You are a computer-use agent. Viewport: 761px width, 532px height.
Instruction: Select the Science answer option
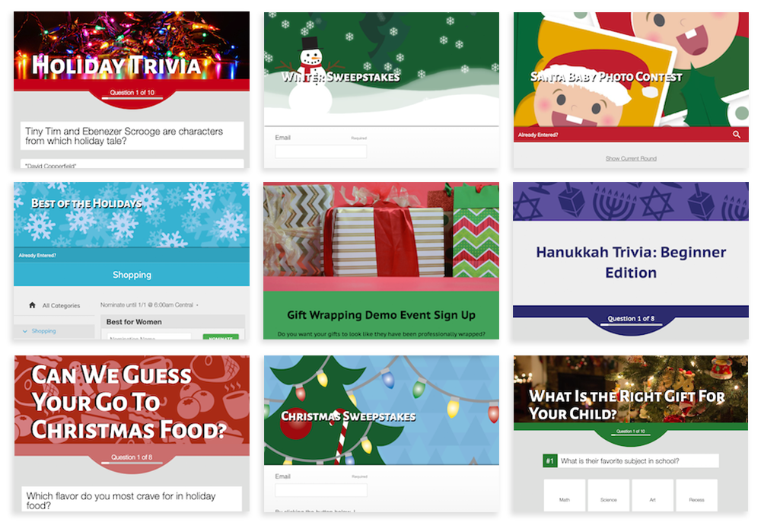[x=609, y=495]
